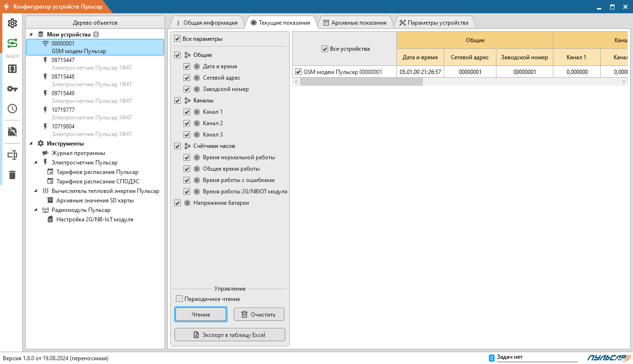Viewport: 633px width, 364px height.
Task: Click the Задач нет task counter badge
Action: (x=492, y=358)
